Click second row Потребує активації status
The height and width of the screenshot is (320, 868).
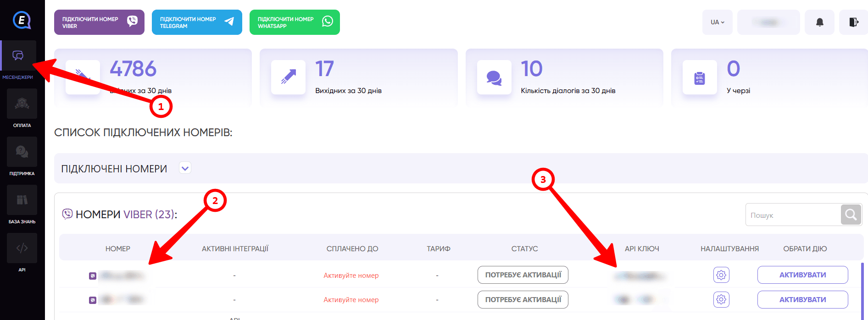pos(523,300)
